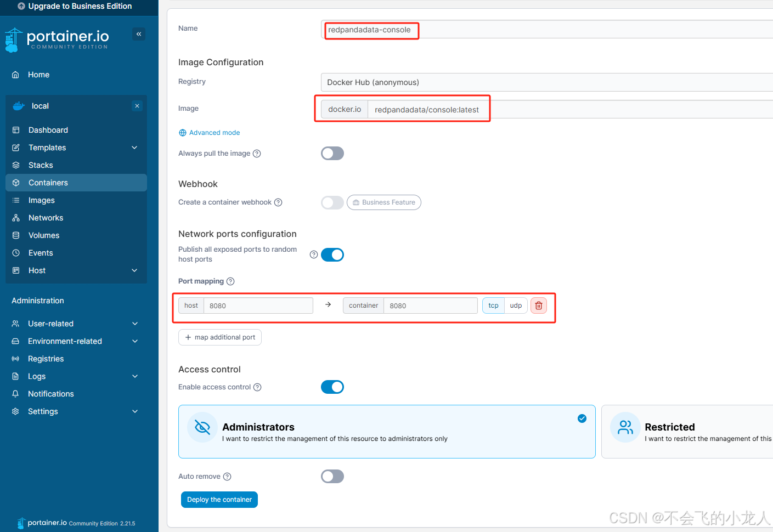Open help icon next to Auto remove
Viewport: 773px width, 532px height.
click(x=227, y=477)
